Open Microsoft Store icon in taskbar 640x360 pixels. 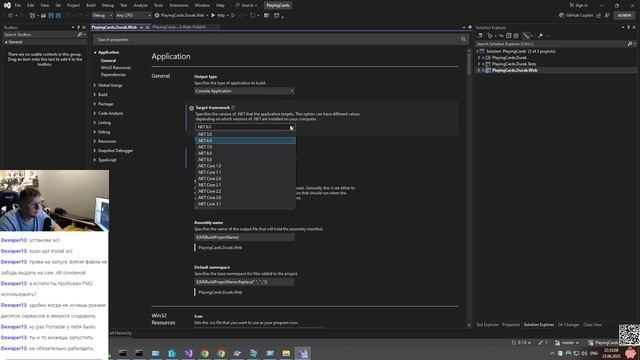(x=172, y=353)
